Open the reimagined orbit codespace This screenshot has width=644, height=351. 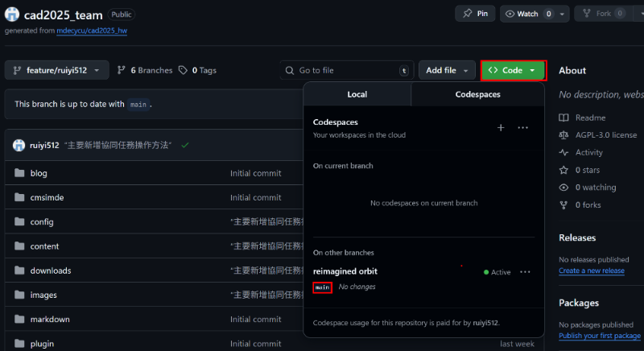345,271
